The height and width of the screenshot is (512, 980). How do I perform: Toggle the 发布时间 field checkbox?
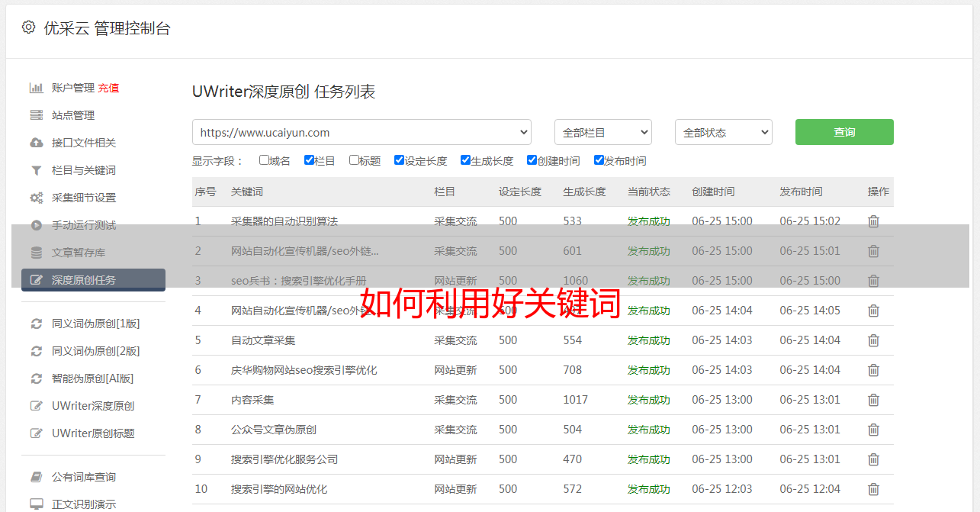tap(599, 160)
